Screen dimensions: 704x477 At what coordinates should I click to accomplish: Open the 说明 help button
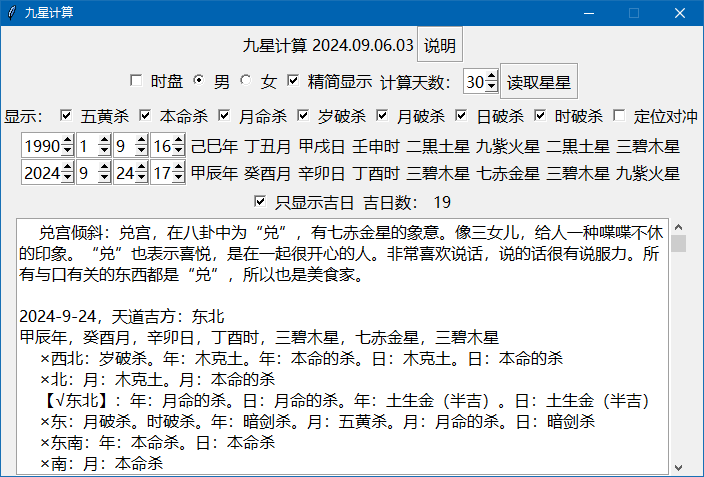pyautogui.click(x=440, y=45)
